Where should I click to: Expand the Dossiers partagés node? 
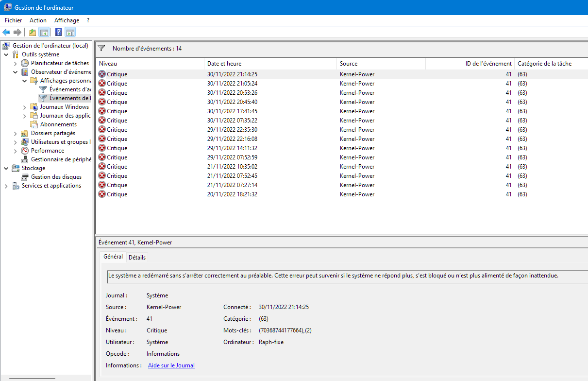tap(15, 133)
